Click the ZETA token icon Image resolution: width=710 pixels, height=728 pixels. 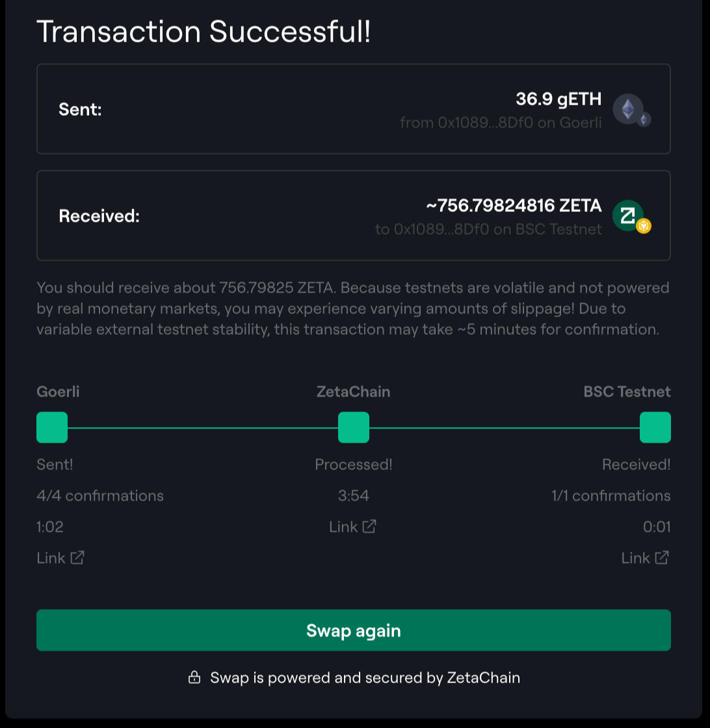[x=628, y=215]
